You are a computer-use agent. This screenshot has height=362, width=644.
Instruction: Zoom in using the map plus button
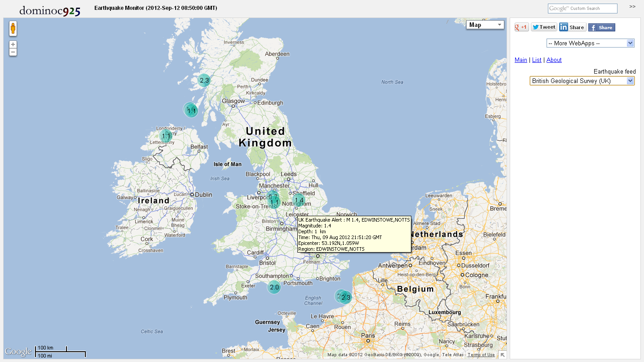tap(13, 44)
